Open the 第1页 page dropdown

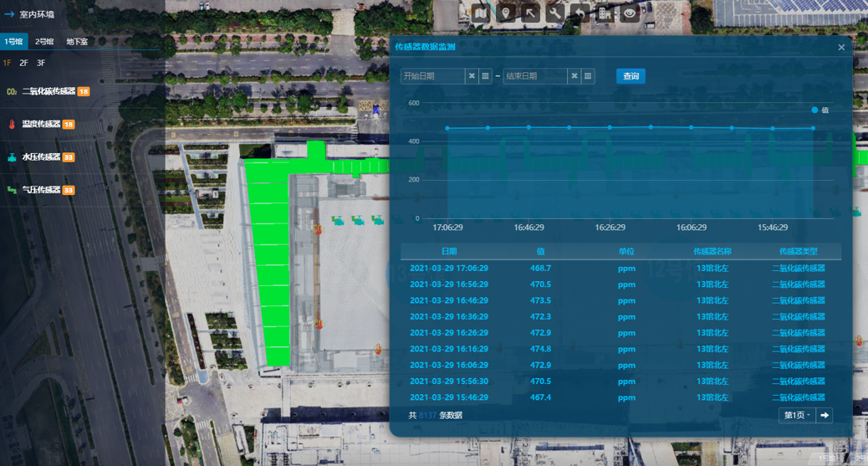click(x=797, y=415)
